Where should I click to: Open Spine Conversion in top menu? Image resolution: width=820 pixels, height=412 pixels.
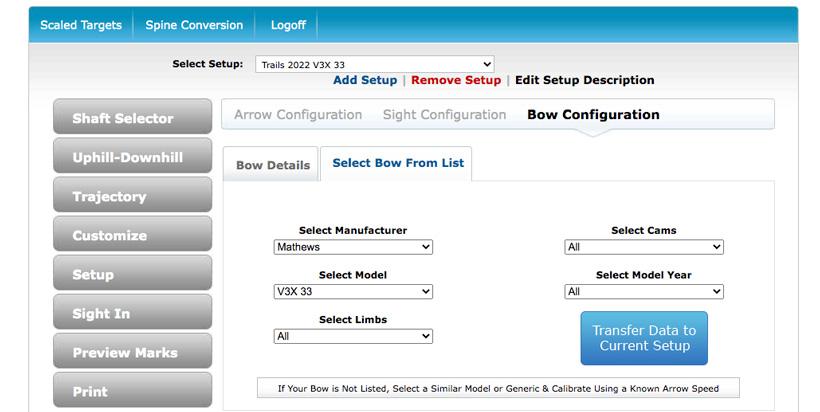194,25
